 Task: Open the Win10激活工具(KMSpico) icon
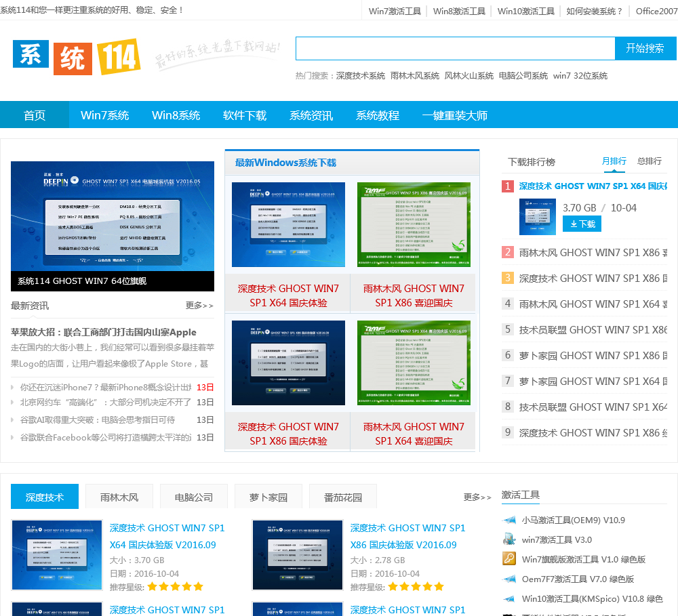(x=510, y=598)
